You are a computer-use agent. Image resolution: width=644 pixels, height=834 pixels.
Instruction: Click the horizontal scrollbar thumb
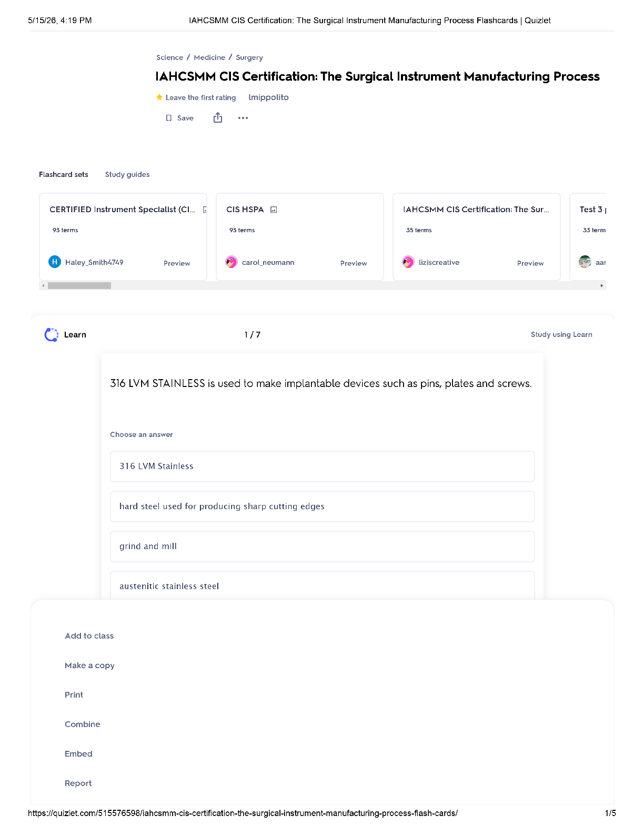[x=79, y=285]
